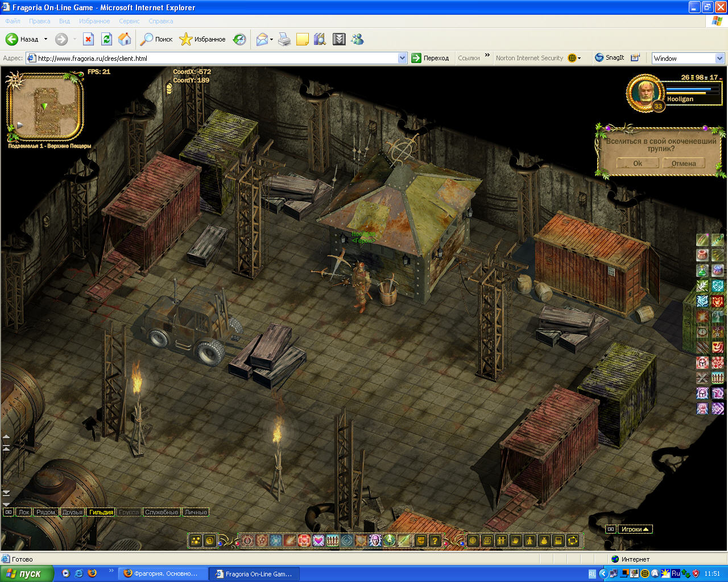The image size is (728, 582).
Task: Select the blue lidded pot item icon
Action: click(718, 271)
